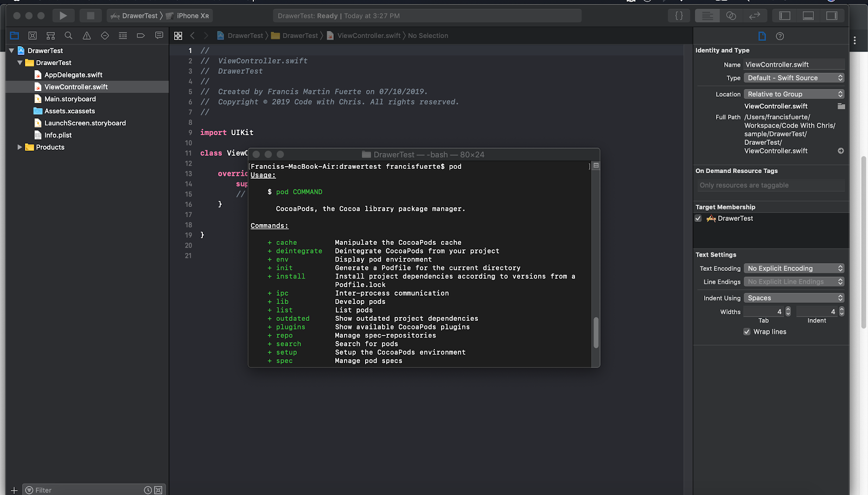Open the Type dropdown (Default - Swift Source)
Viewport: 868px width, 495px height.
pos(794,78)
